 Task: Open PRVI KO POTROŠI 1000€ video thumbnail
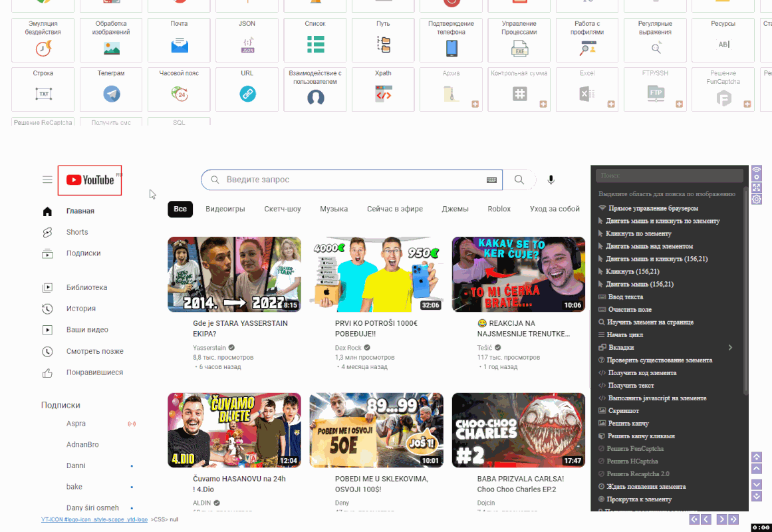[376, 275]
